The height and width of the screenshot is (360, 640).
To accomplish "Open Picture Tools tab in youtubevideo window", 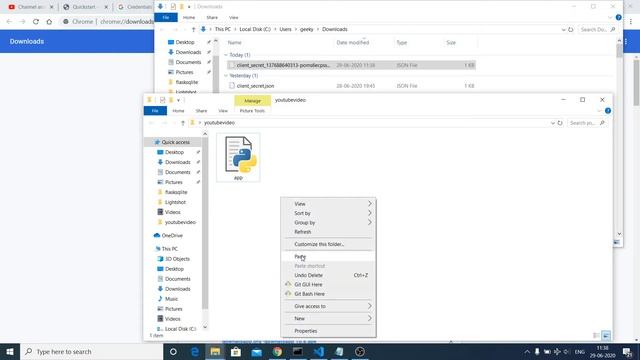I will (x=252, y=111).
